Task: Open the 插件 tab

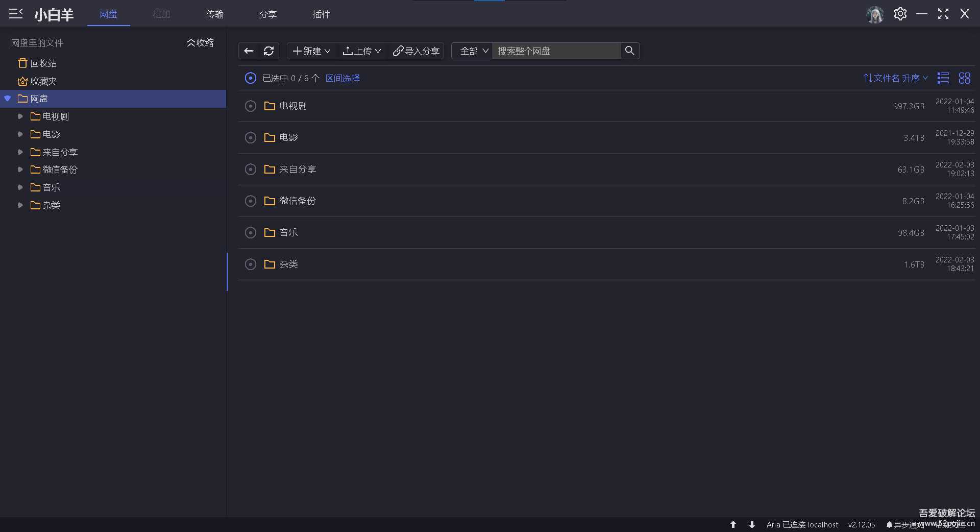Action: (321, 14)
